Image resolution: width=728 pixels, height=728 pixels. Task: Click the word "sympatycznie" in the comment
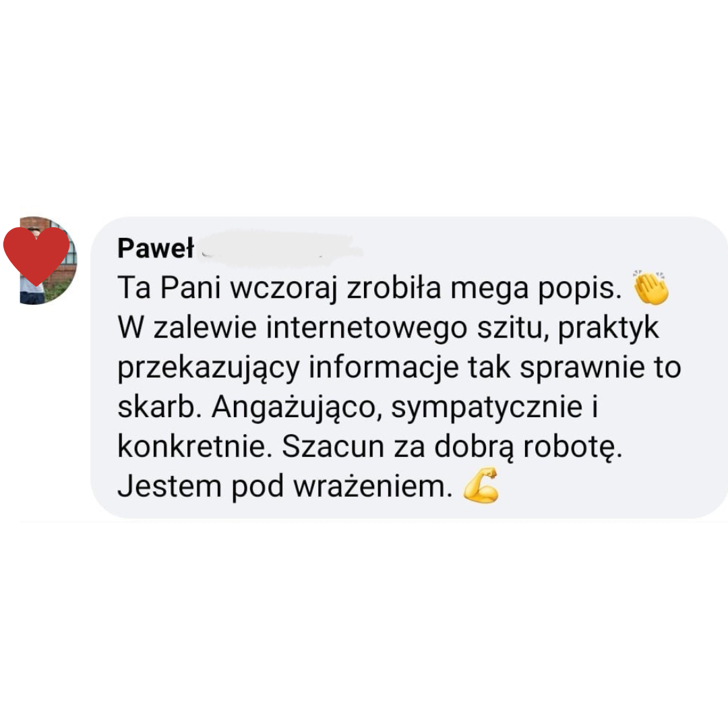click(x=487, y=408)
